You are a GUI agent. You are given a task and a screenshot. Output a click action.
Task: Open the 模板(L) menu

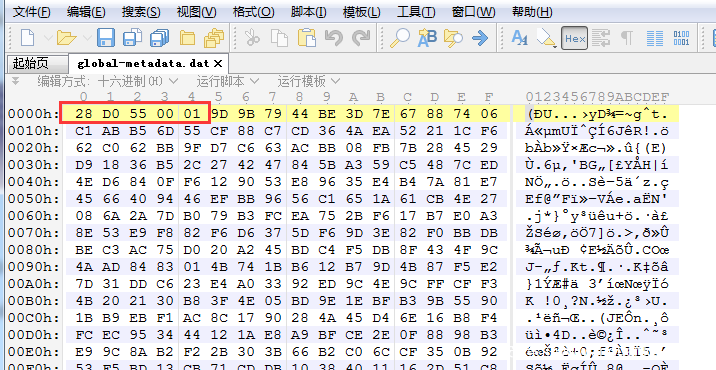pos(362,11)
